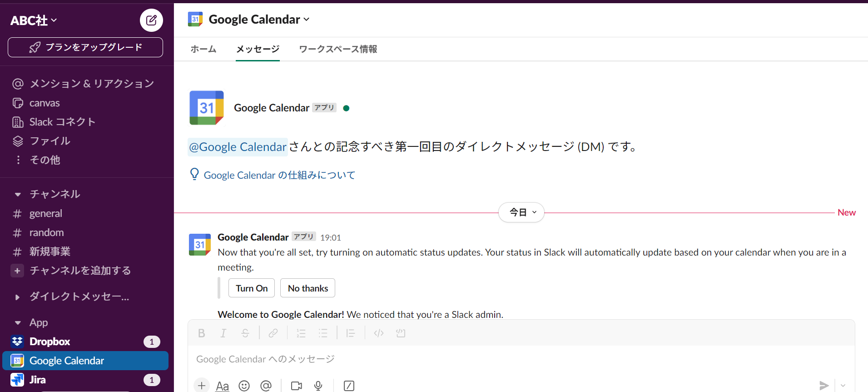Click the 19:01 message timestamp

click(x=331, y=238)
